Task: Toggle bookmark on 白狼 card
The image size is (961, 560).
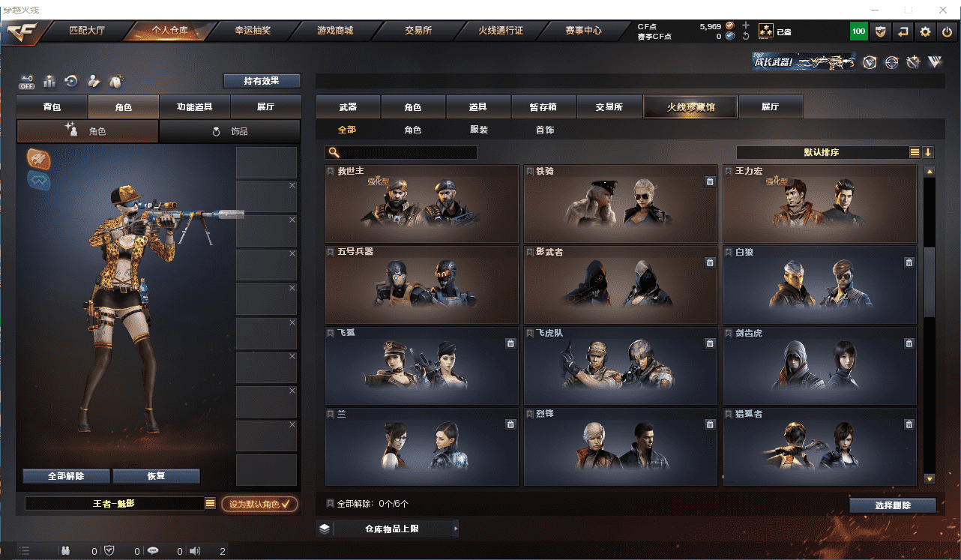Action: pos(729,252)
